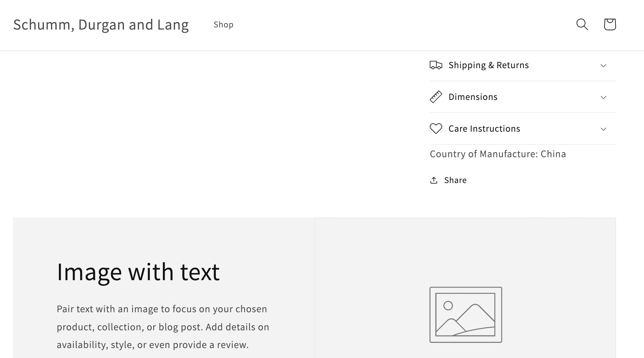
Task: Open the Shop menu item
Action: click(x=223, y=25)
